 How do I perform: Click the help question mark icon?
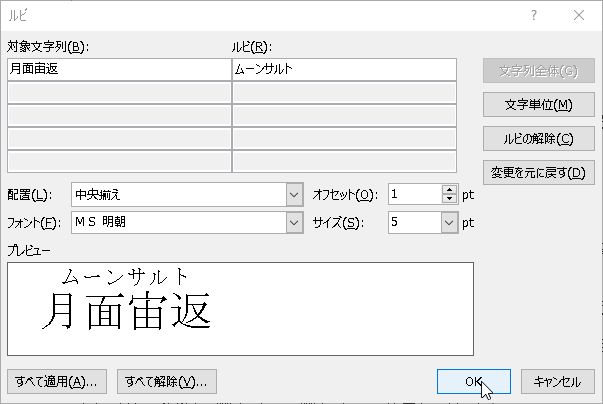534,15
